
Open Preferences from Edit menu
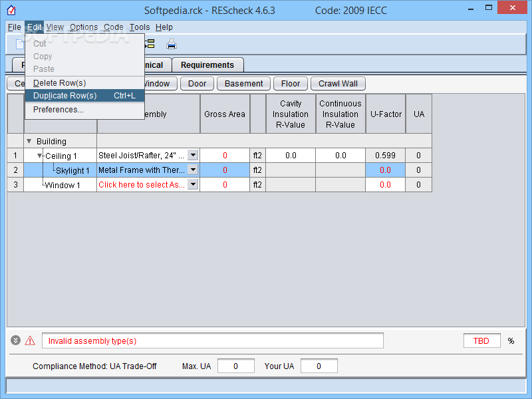click(x=85, y=110)
